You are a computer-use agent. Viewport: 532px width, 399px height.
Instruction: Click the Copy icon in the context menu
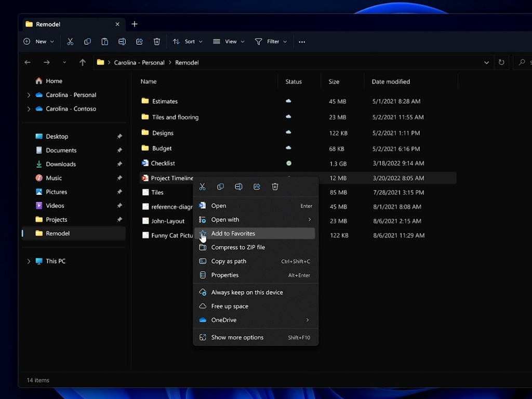[x=220, y=187]
